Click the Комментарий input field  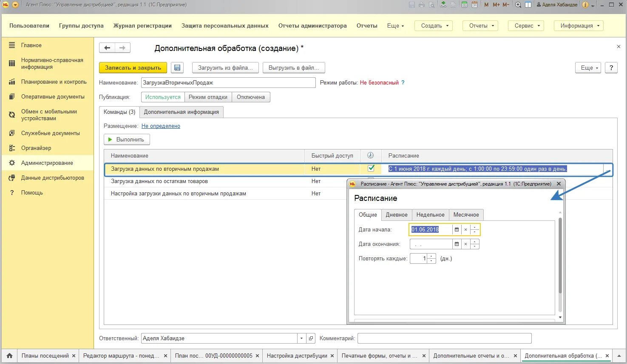click(444, 338)
